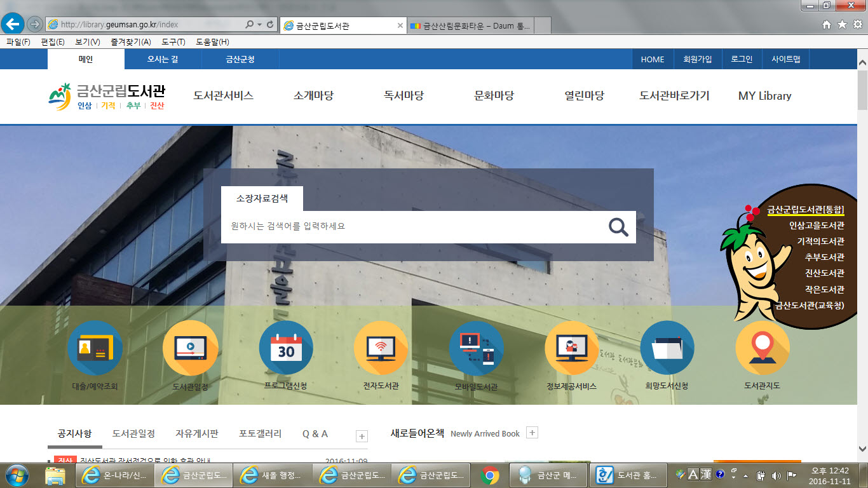Screen dimensions: 868x488
Task: Click the 소장자료검색 search input field
Action: [413, 227]
